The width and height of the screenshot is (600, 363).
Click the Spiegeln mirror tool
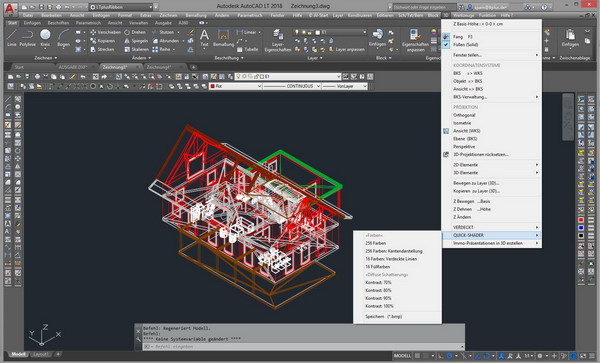tap(136, 41)
